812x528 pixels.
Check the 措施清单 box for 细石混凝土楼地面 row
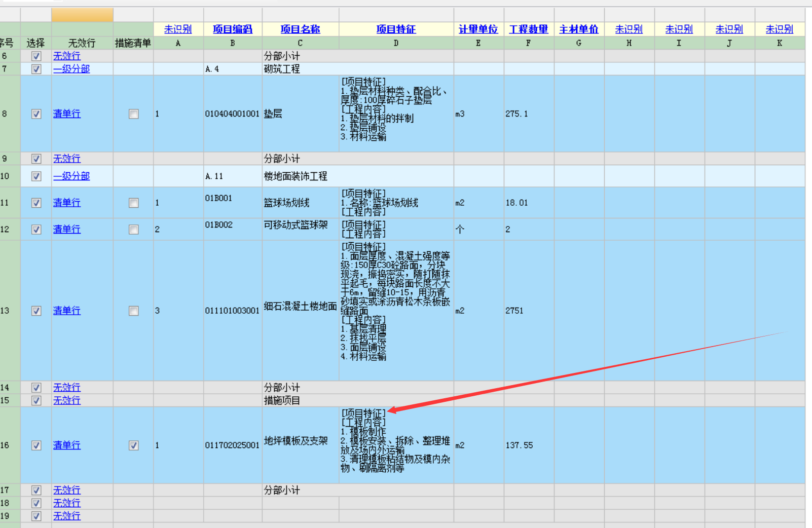[133, 311]
